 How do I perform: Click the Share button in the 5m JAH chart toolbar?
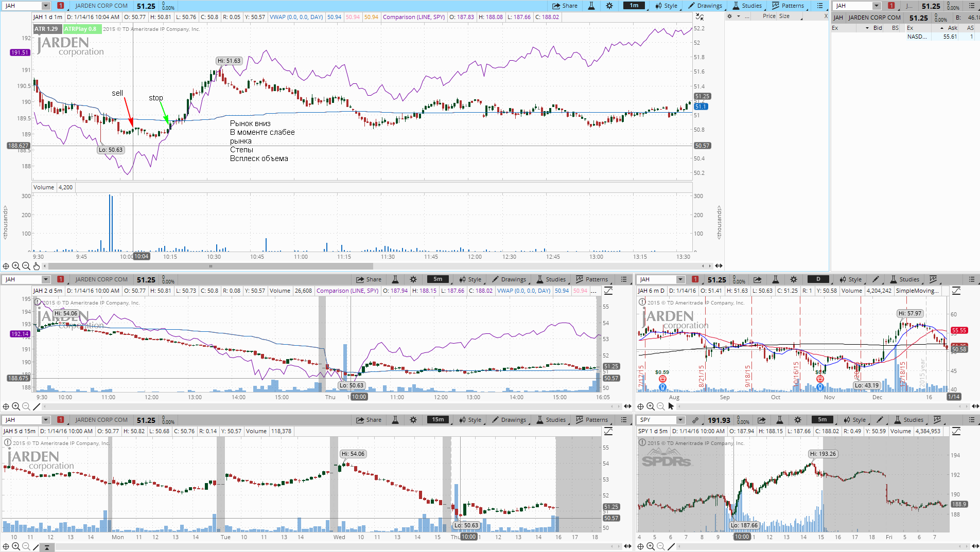click(369, 279)
